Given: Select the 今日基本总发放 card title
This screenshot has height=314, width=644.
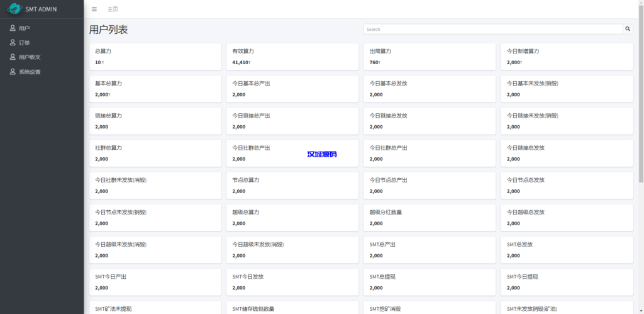Looking at the screenshot, I should pos(389,84).
